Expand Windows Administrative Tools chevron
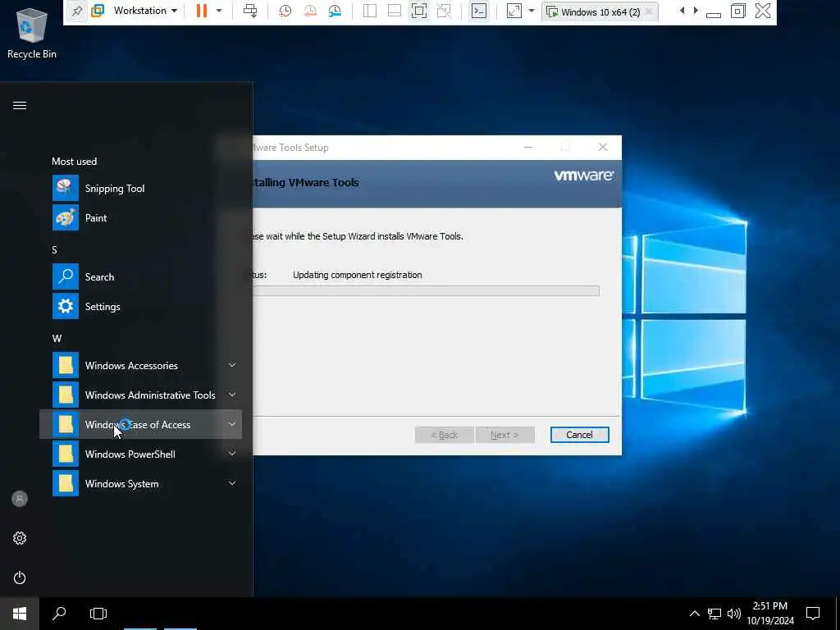840x630 pixels. tap(232, 395)
